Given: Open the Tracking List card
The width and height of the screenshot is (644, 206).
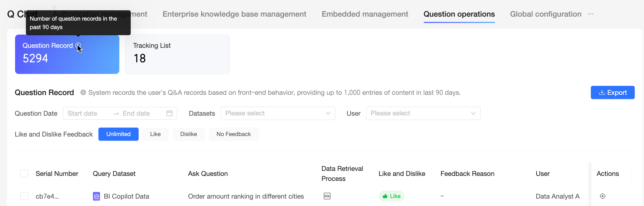Looking at the screenshot, I should [177, 54].
